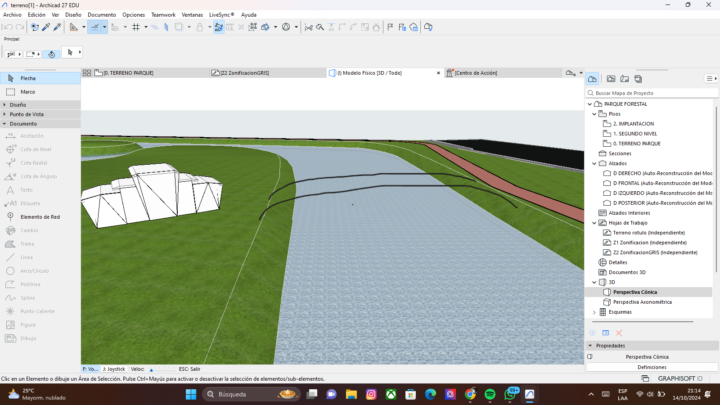Open the Teamwork menu
The width and height of the screenshot is (720, 405).
(x=163, y=15)
